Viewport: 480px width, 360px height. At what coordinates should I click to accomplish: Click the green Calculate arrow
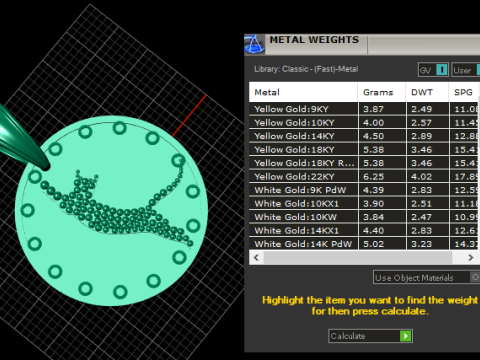click(x=406, y=336)
